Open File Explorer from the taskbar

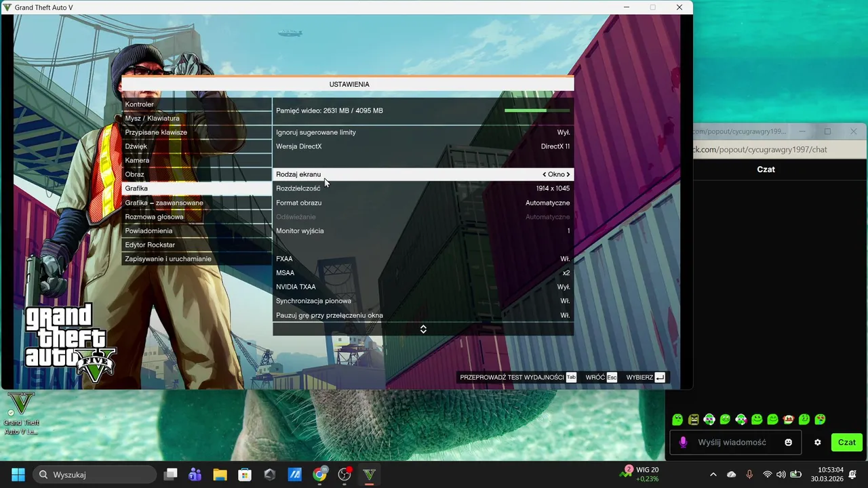click(220, 474)
